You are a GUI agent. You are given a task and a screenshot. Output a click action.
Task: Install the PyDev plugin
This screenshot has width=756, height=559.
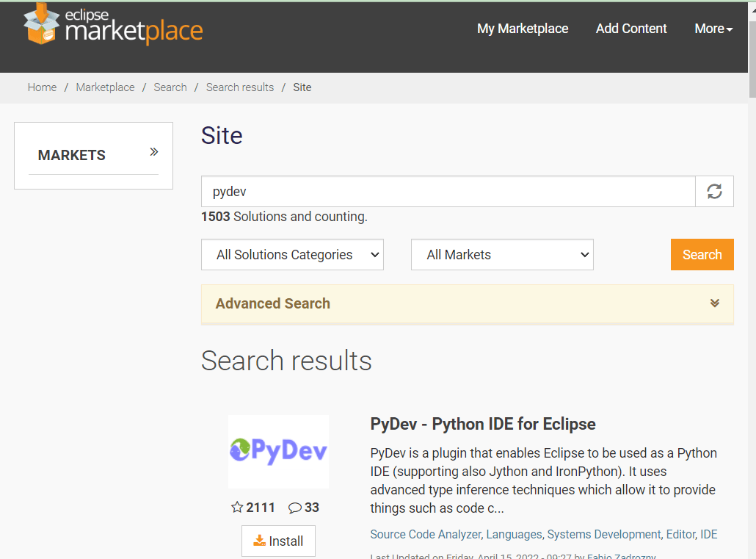[x=278, y=541]
